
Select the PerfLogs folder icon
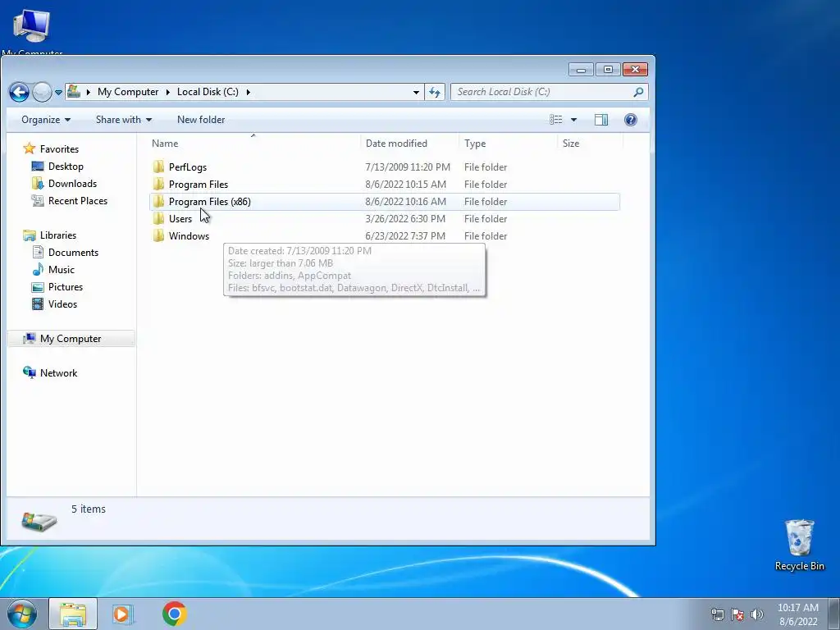[158, 167]
